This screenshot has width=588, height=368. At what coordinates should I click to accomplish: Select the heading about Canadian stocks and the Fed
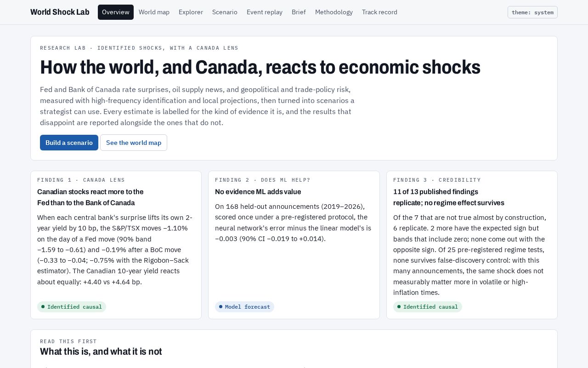pos(90,197)
